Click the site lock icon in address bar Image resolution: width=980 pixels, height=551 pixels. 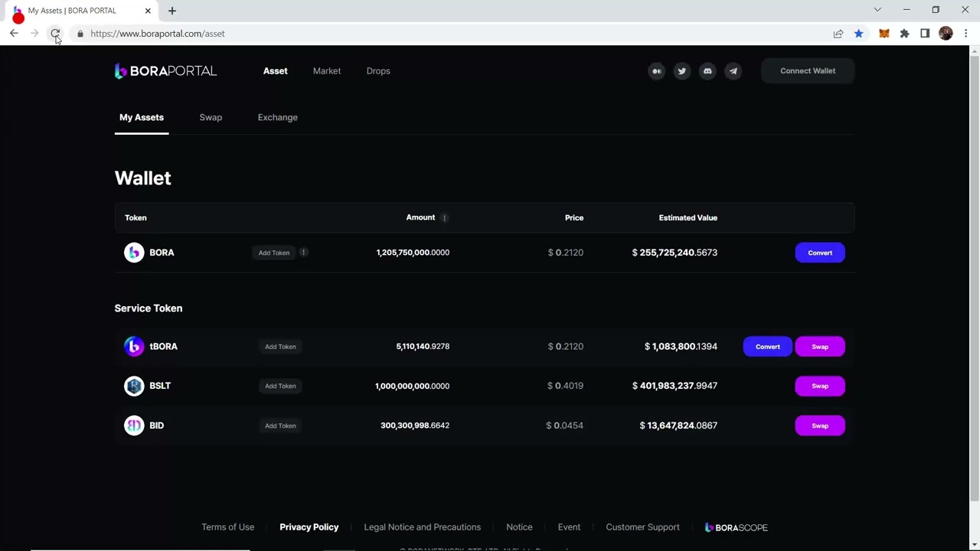click(80, 34)
